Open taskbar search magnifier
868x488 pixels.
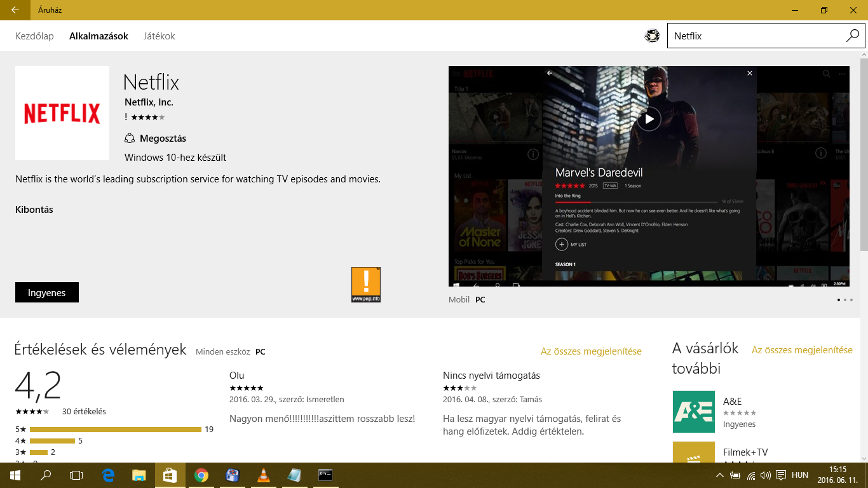(46, 475)
